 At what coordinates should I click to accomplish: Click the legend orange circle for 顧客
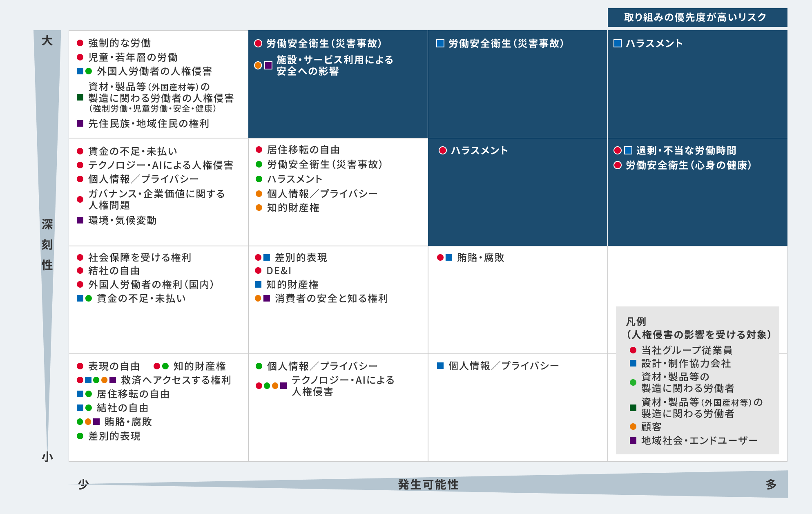pos(633,427)
